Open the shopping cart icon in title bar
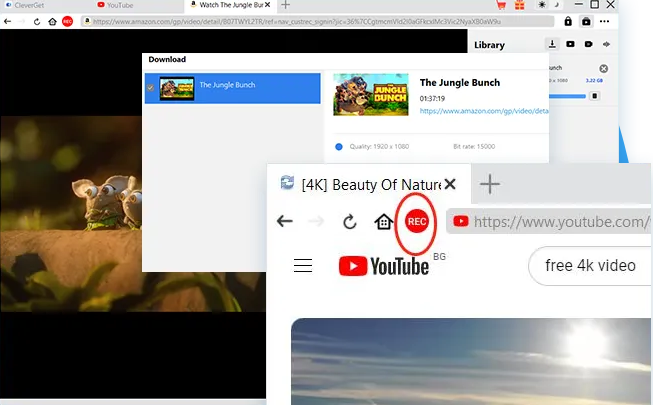653x405 pixels. [501, 5]
